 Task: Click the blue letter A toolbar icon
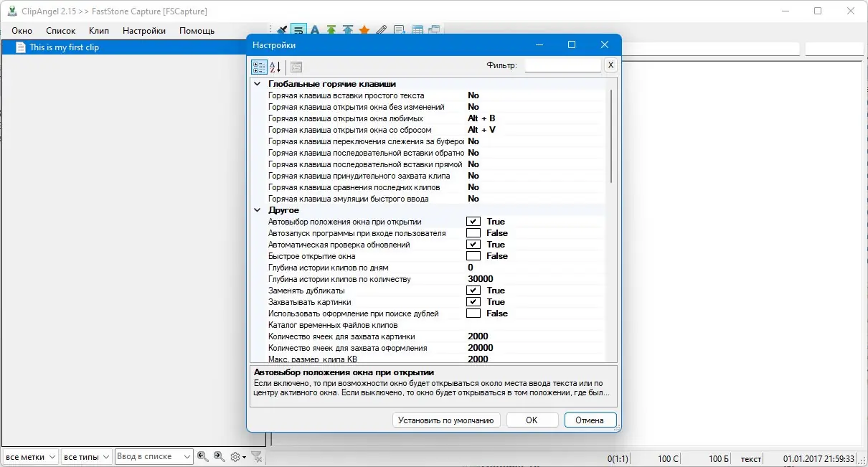coord(314,31)
